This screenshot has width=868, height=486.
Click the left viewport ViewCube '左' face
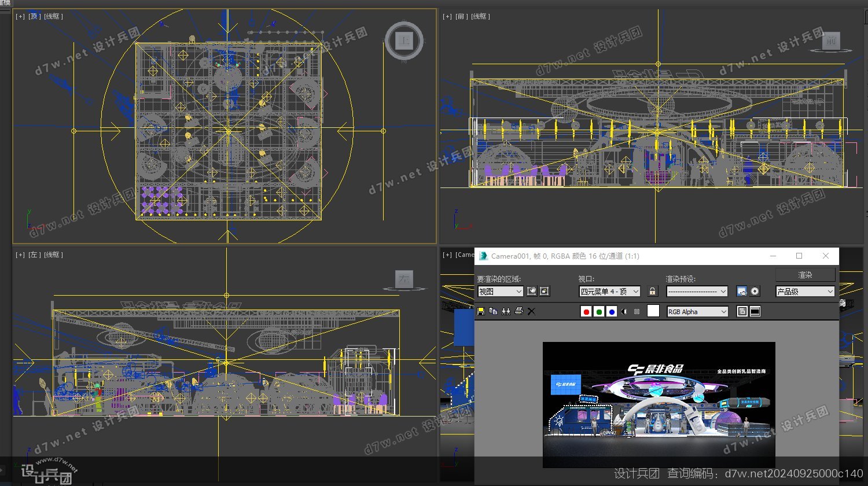404,279
